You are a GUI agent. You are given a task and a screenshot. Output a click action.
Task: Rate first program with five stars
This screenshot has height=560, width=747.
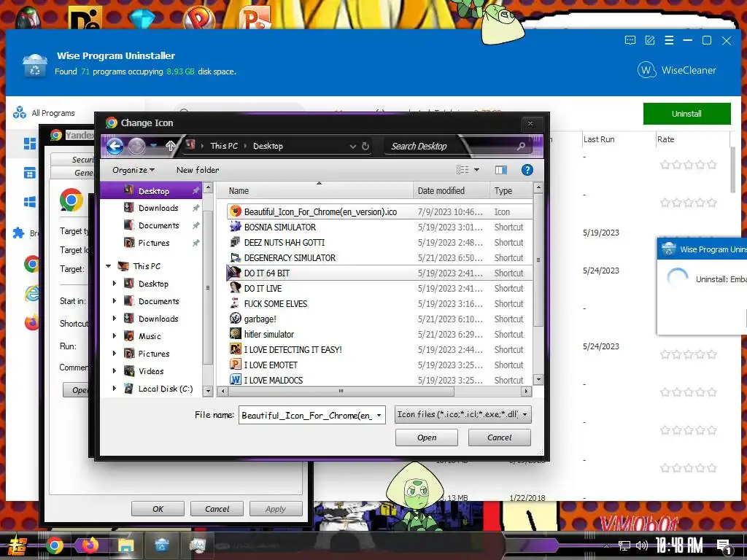(712, 165)
